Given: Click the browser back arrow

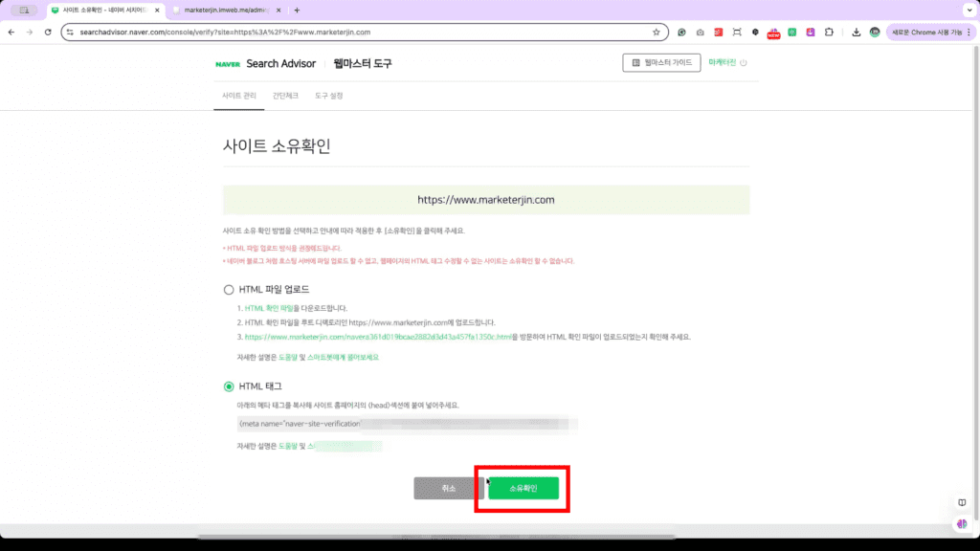Looking at the screenshot, I should 11,32.
